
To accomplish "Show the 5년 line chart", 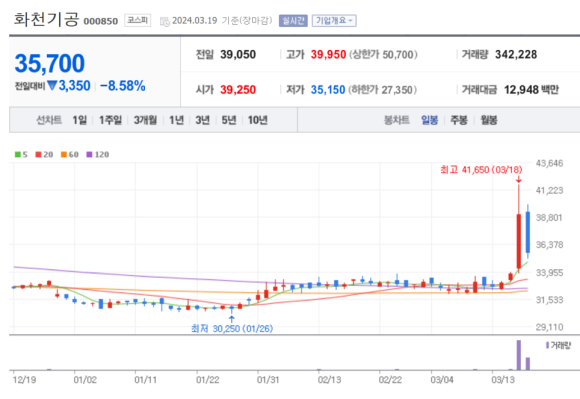I will point(229,120).
